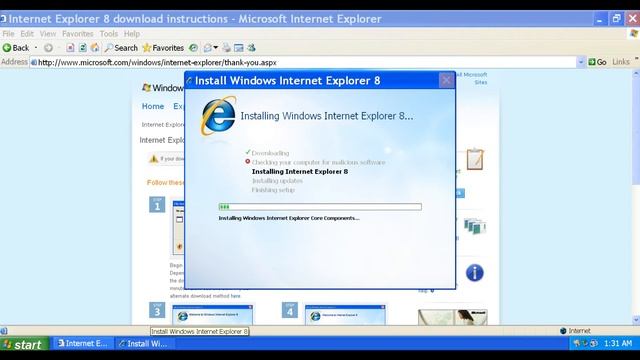Switch to the Install Wi... taskbar button

click(143, 344)
